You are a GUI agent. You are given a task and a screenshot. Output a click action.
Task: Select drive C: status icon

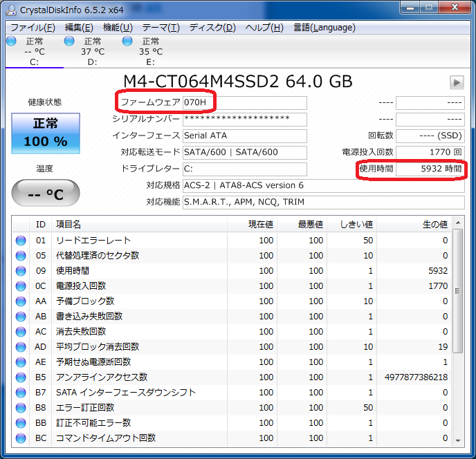coord(11,41)
